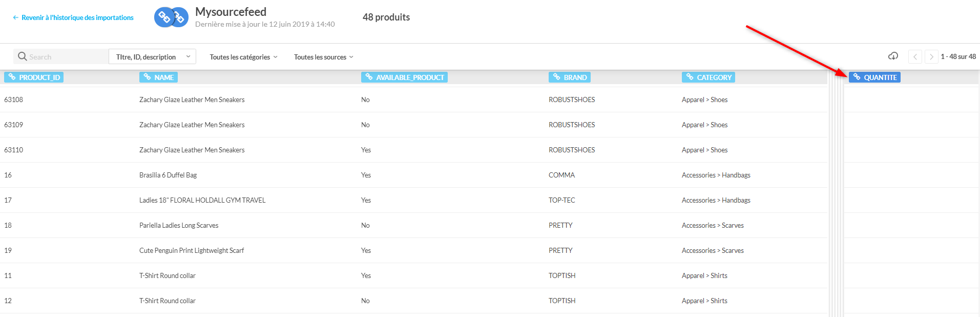This screenshot has width=980, height=317.
Task: Select the Brasilia 6 Duffel Bag row
Action: [x=168, y=175]
